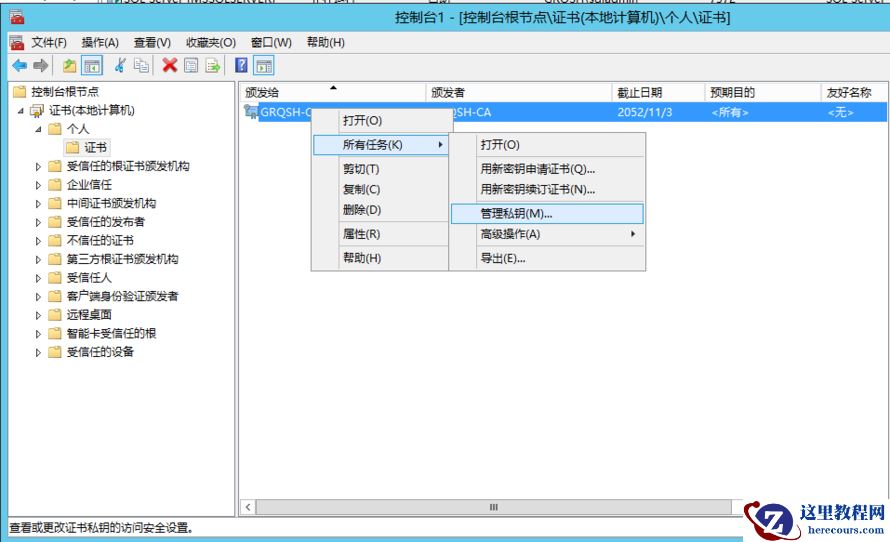Click the Export list toolbar icon
This screenshot has width=890, height=542.
[213, 66]
